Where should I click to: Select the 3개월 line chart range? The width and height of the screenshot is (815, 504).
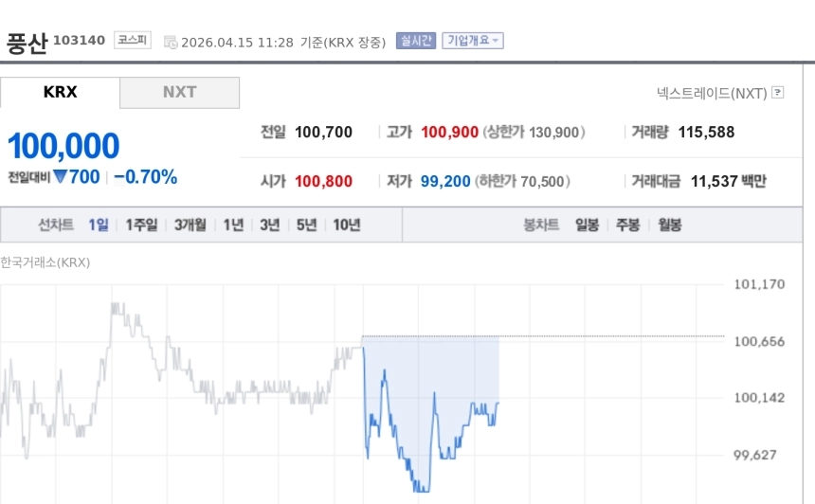[190, 225]
